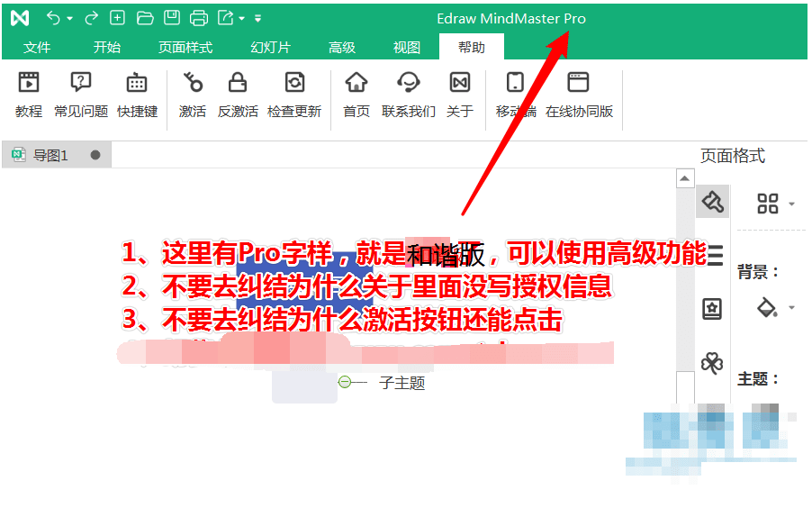Collapse the 子主题 branch toggle
Screen dimensions: 812x508
(x=345, y=383)
